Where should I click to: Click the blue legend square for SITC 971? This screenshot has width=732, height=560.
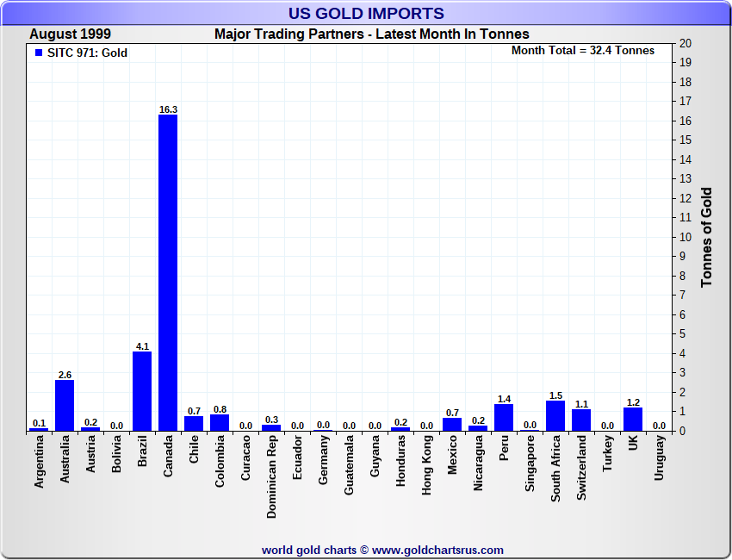38,53
